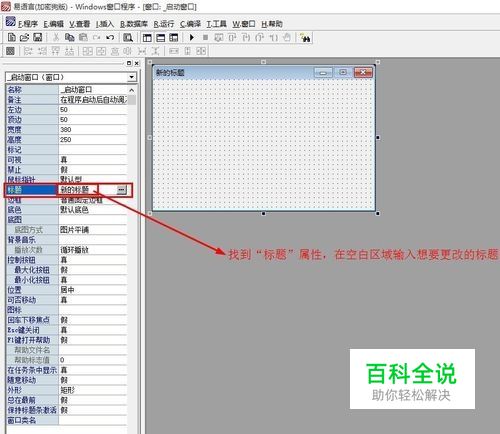Select the 名称 property row

click(66, 90)
